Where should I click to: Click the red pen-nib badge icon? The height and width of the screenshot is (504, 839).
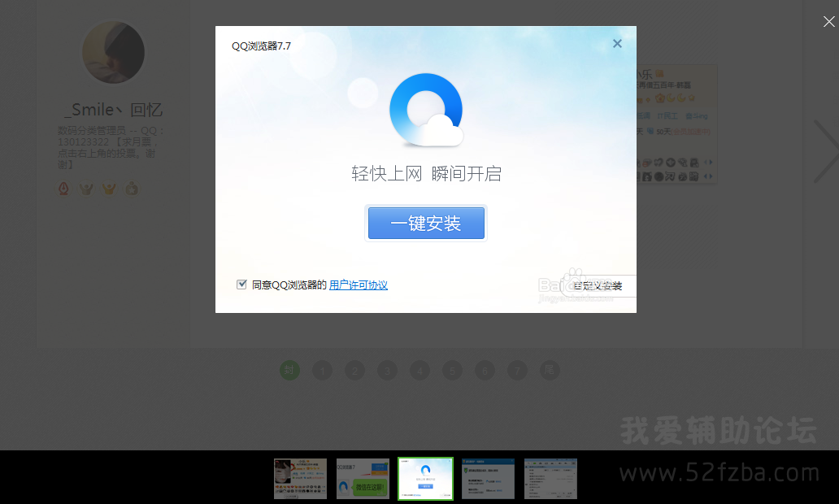[x=63, y=189]
